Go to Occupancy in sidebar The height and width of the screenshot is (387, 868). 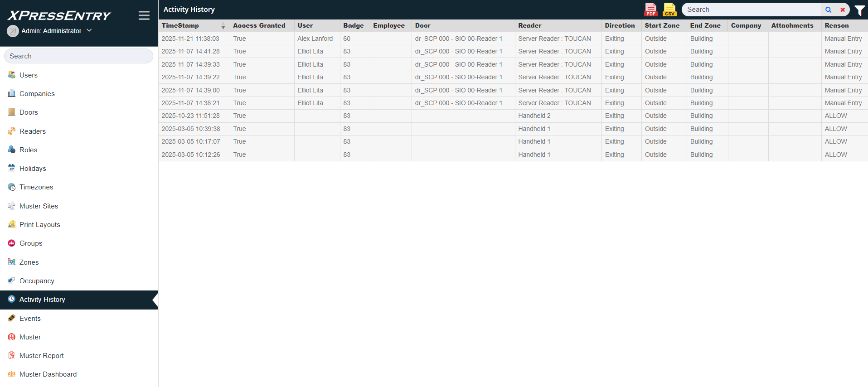(x=37, y=281)
